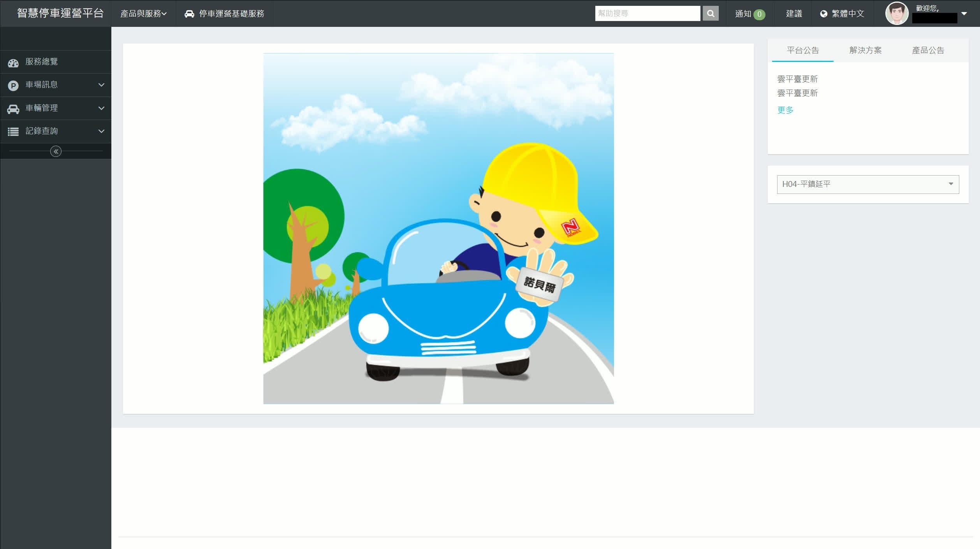Click the car icon beside 停車運營基礎服務
This screenshot has width=980, height=549.
189,14
